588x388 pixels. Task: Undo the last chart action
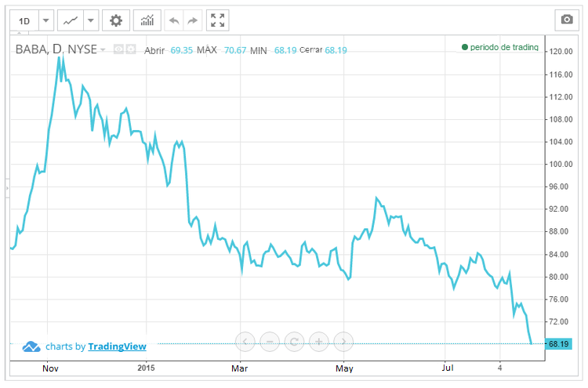(x=174, y=20)
